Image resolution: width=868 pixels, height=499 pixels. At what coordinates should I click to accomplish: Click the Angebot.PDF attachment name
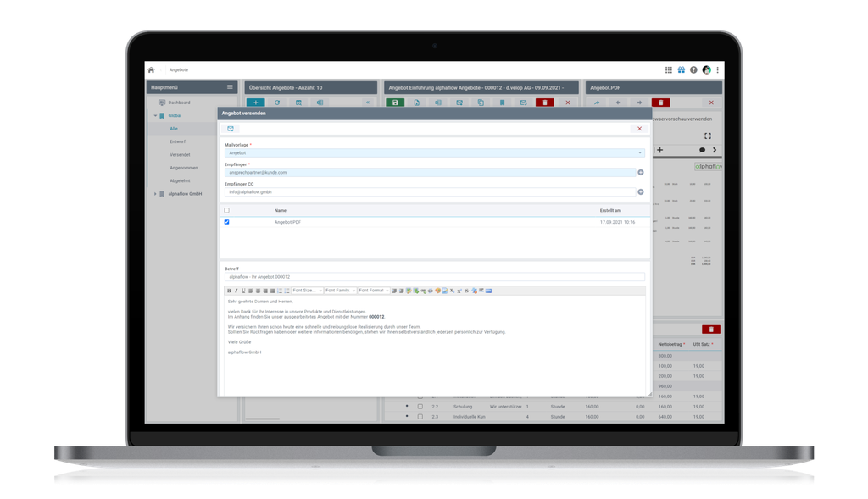(288, 223)
